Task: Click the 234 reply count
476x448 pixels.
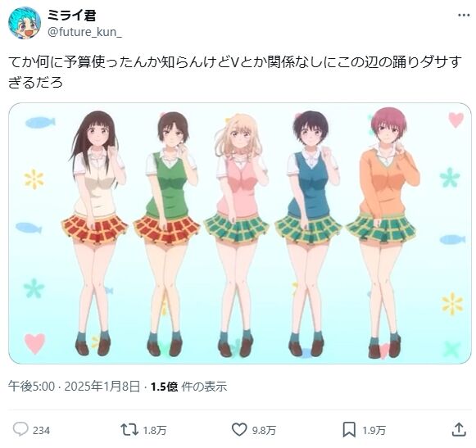Action: point(41,431)
